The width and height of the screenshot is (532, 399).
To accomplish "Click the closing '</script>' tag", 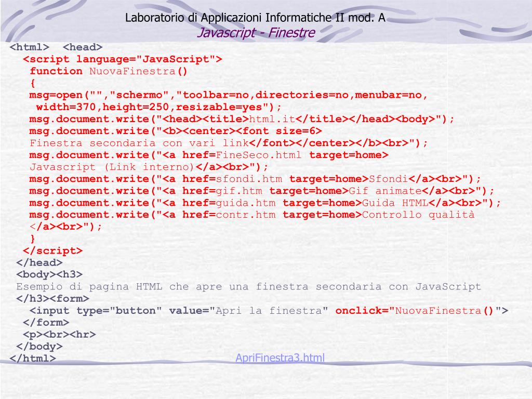I will pyautogui.click(x=52, y=251).
